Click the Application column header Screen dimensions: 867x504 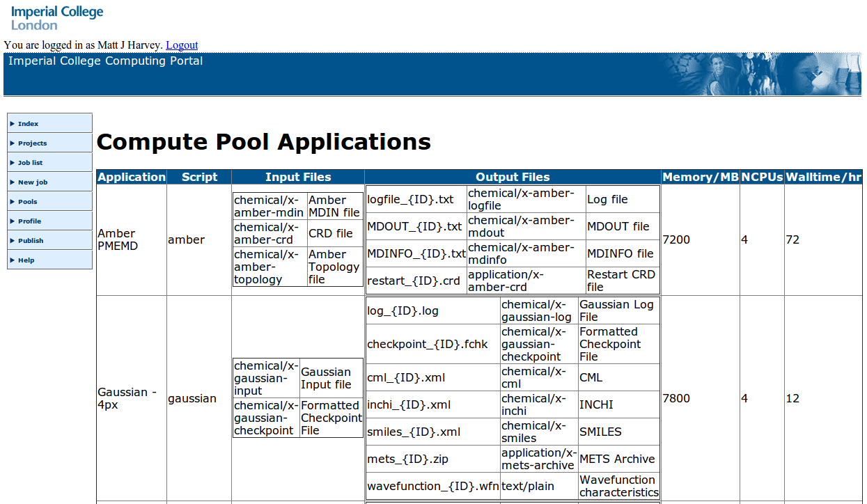[x=132, y=178]
